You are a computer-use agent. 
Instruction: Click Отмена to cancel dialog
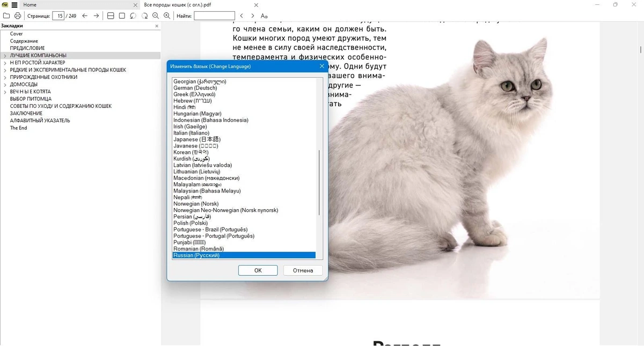tap(303, 270)
